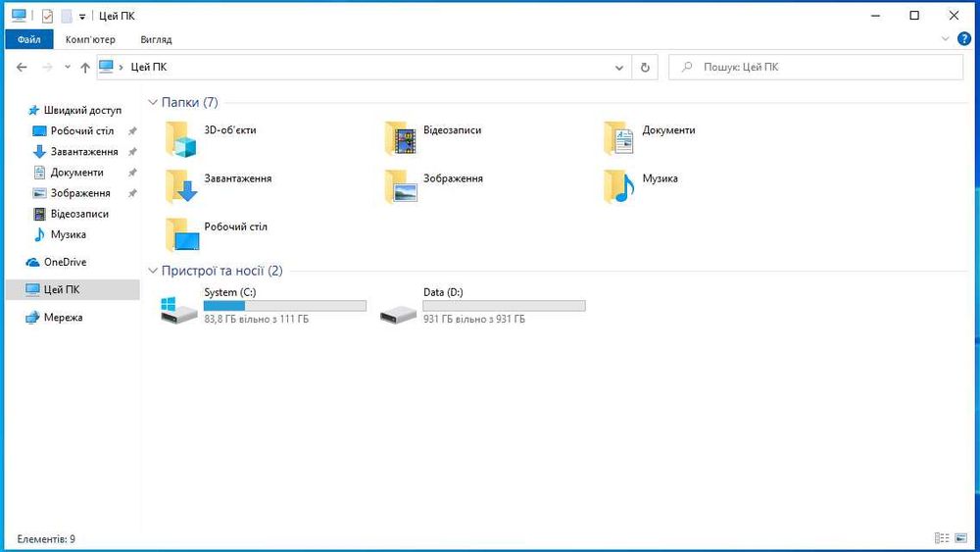This screenshot has height=552, width=980.
Task: Click the new folder icon in title bar
Action: (67, 17)
